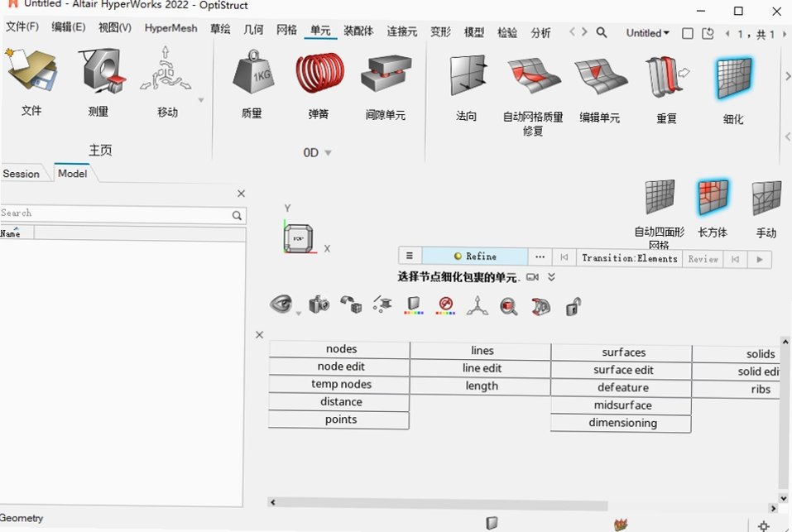The width and height of the screenshot is (792, 532).
Task: Select the 细化 refine tool
Action: [733, 78]
